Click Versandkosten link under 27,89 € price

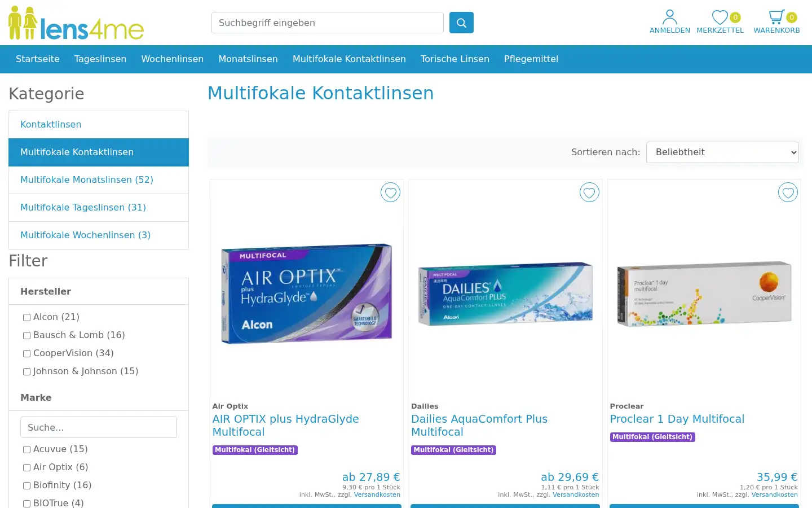pos(377,495)
